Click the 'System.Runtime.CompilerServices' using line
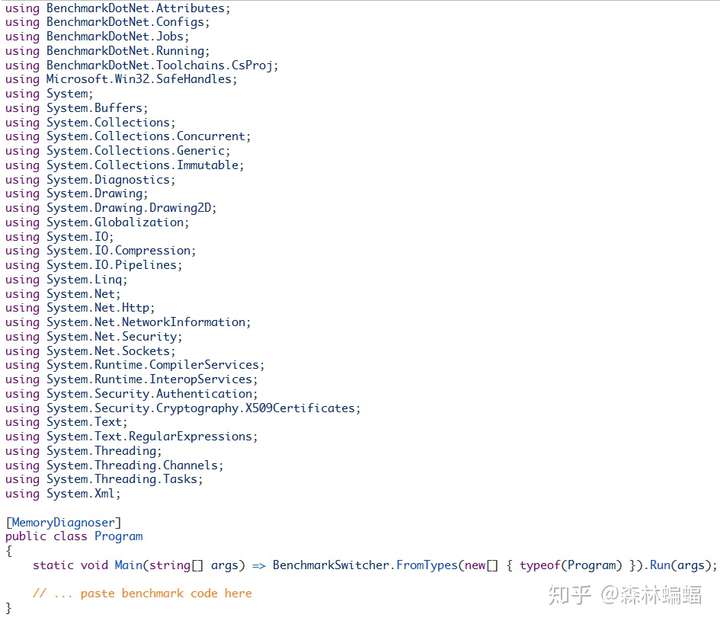The height and width of the screenshot is (624, 720). pos(135,365)
